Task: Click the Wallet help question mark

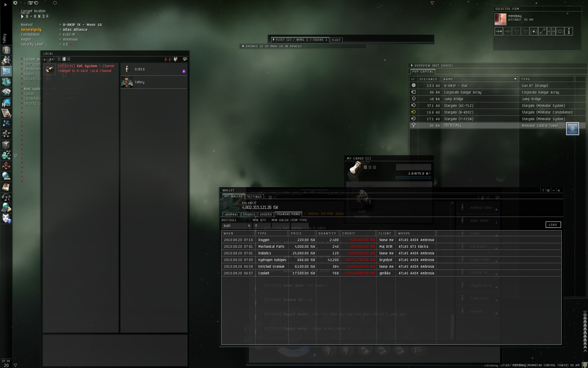Action: click(x=543, y=190)
